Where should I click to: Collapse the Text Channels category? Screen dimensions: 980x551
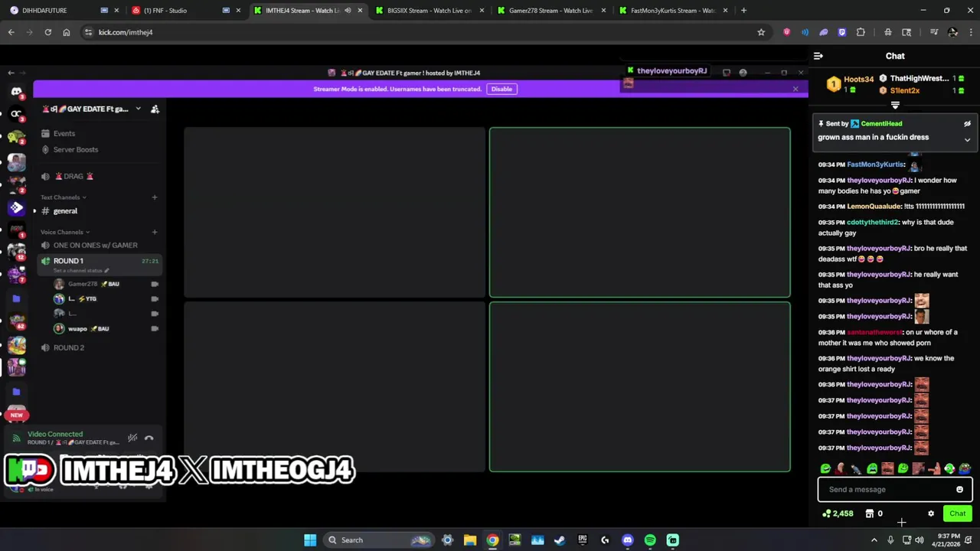[64, 197]
